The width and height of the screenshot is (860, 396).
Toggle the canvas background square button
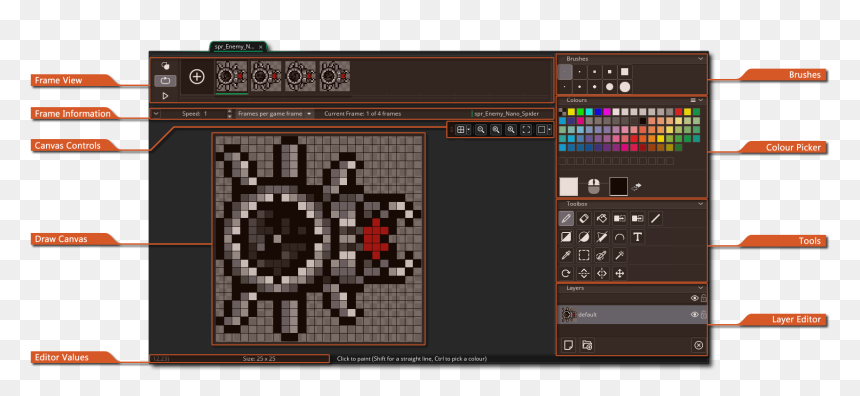541,129
